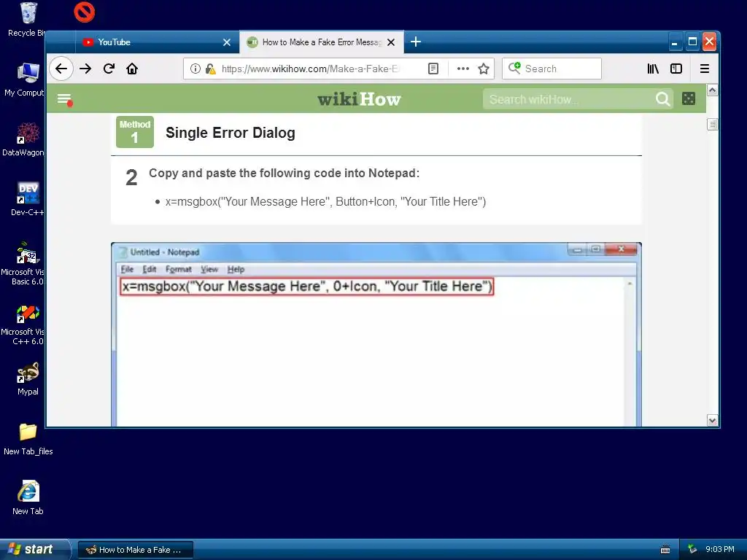747x560 pixels.
Task: Click the red prohibited-sign desktop icon
Action: point(85,12)
